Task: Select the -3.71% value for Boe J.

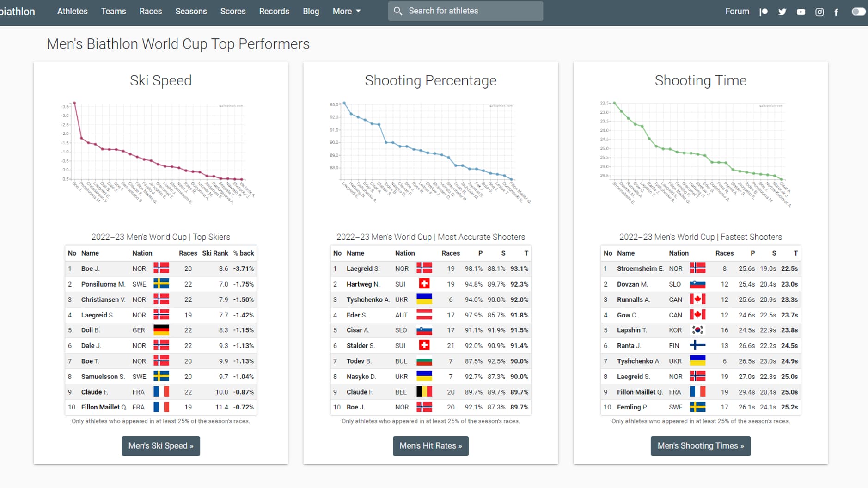Action: click(x=244, y=268)
